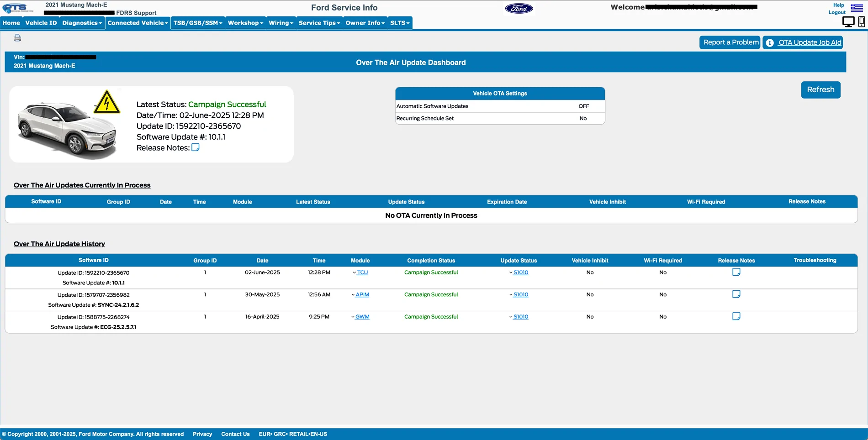
Task: Click EUR GRC RETAIL-EN-US footer text
Action: pos(293,434)
